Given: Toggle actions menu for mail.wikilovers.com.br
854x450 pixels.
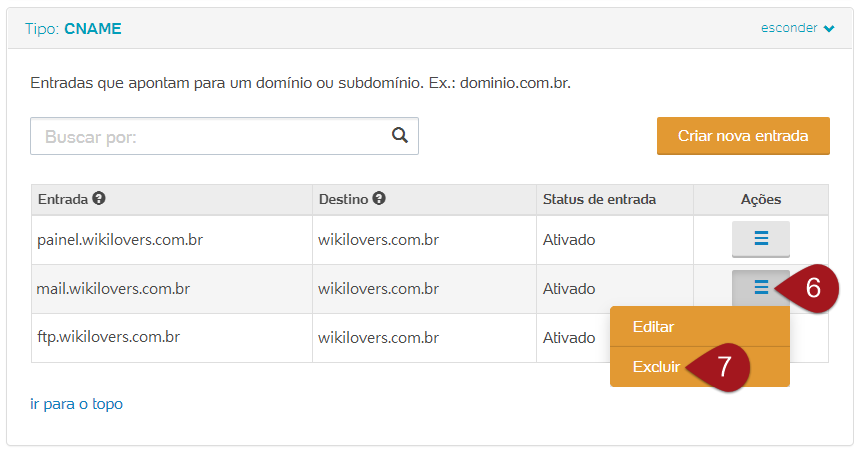Looking at the screenshot, I should point(760,288).
